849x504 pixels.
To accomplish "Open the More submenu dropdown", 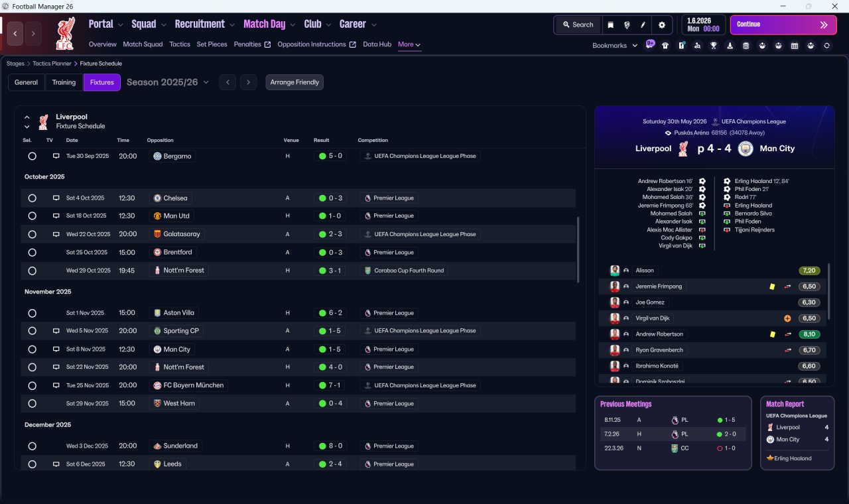I will (409, 44).
